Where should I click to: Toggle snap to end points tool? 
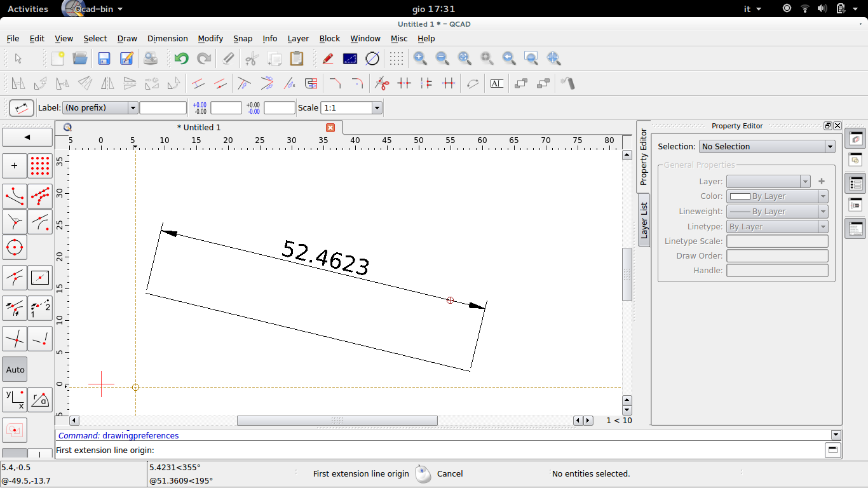(15, 196)
